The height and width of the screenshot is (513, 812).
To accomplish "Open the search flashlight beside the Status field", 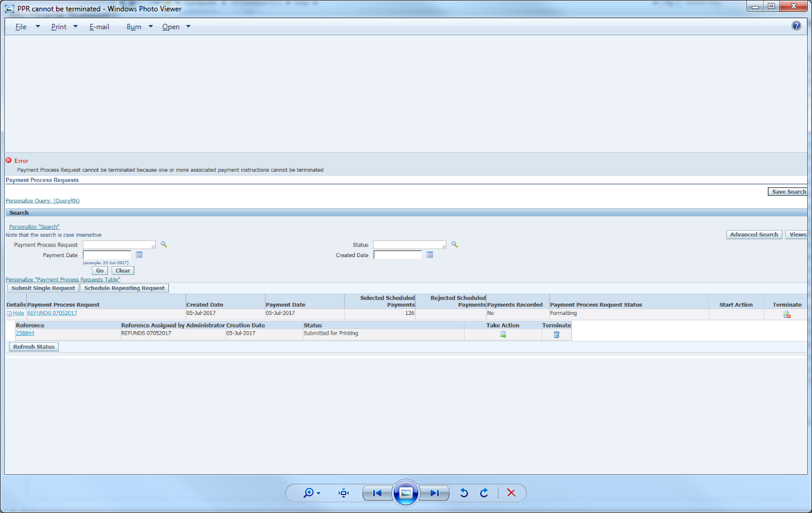I will (x=454, y=244).
